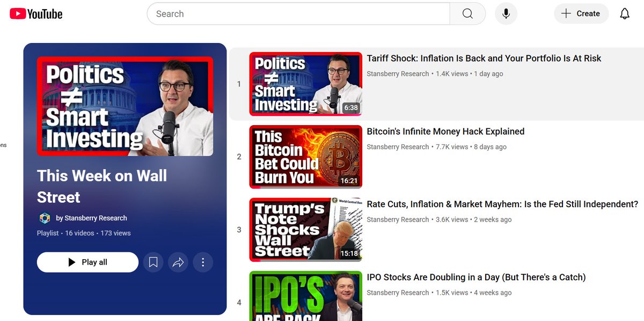The width and height of the screenshot is (644, 321).
Task: Open title 'IPO Stocks Are Doubling in a Day'
Action: click(x=476, y=278)
